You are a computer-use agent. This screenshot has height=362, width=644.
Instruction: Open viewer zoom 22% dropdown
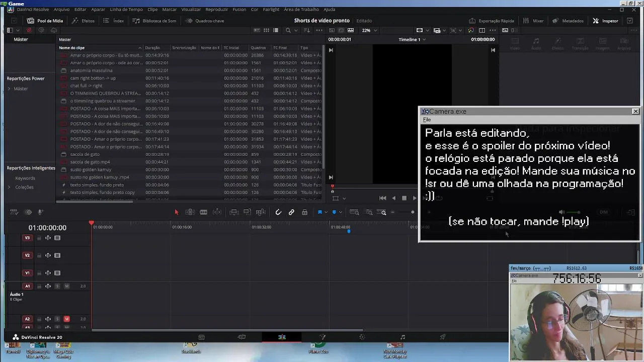click(x=369, y=30)
